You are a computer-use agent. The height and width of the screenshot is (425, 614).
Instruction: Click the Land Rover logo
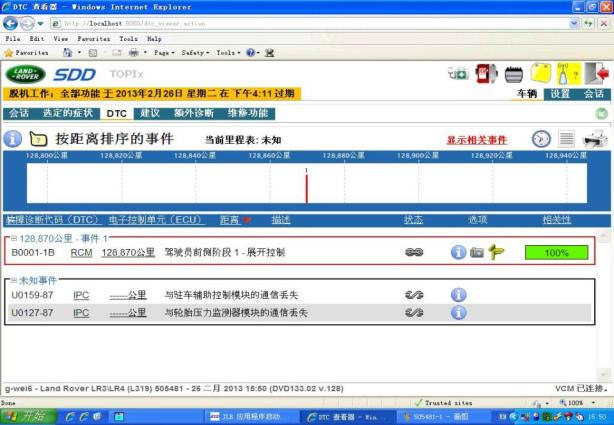[25, 74]
